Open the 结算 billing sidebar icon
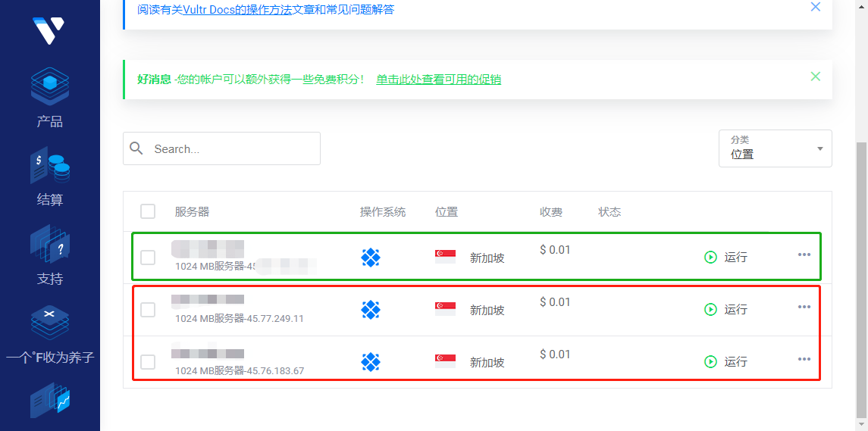 pos(50,166)
